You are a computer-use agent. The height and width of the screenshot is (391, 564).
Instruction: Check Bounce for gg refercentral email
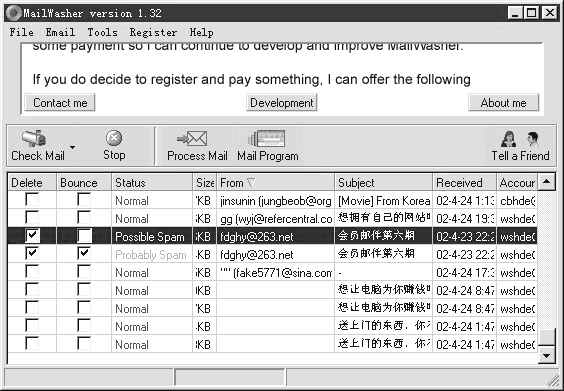(84, 218)
